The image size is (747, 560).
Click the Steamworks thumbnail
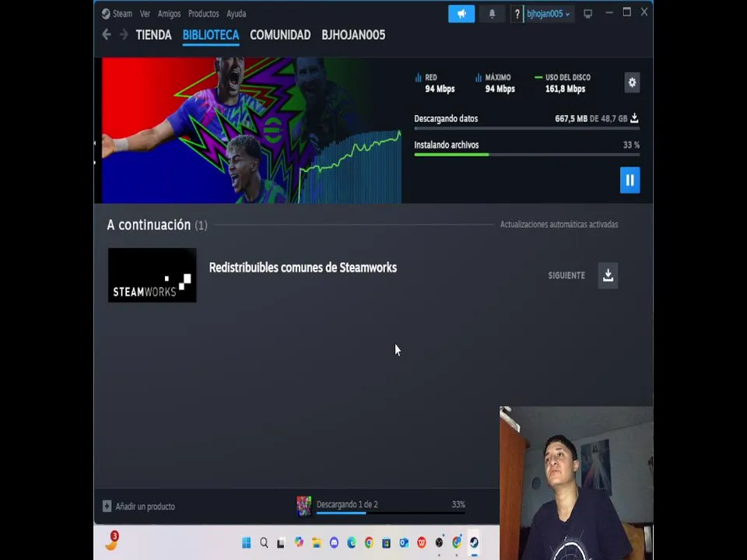152,275
